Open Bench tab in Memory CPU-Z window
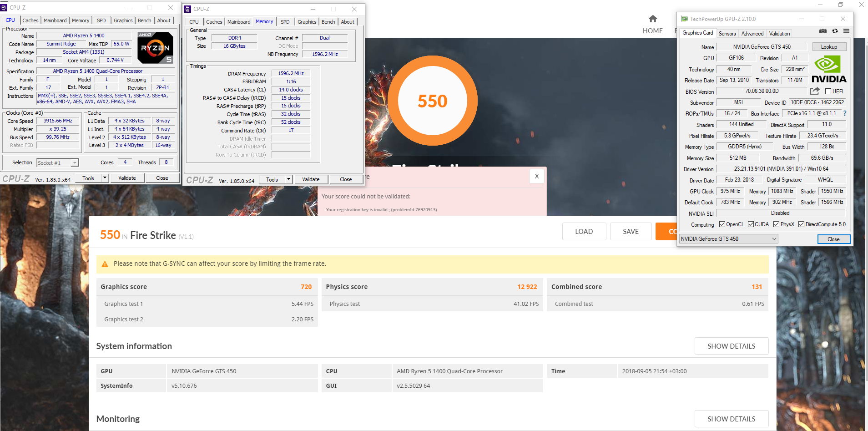 pyautogui.click(x=328, y=22)
